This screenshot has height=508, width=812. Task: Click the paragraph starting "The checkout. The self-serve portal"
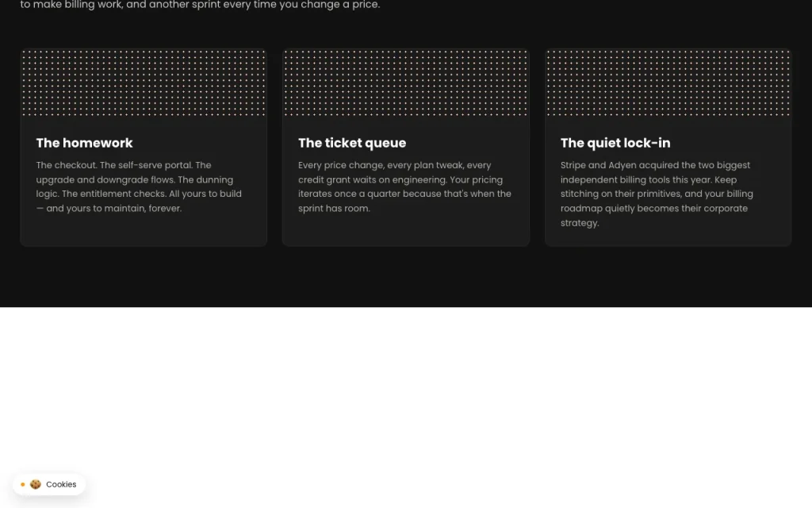click(139, 187)
